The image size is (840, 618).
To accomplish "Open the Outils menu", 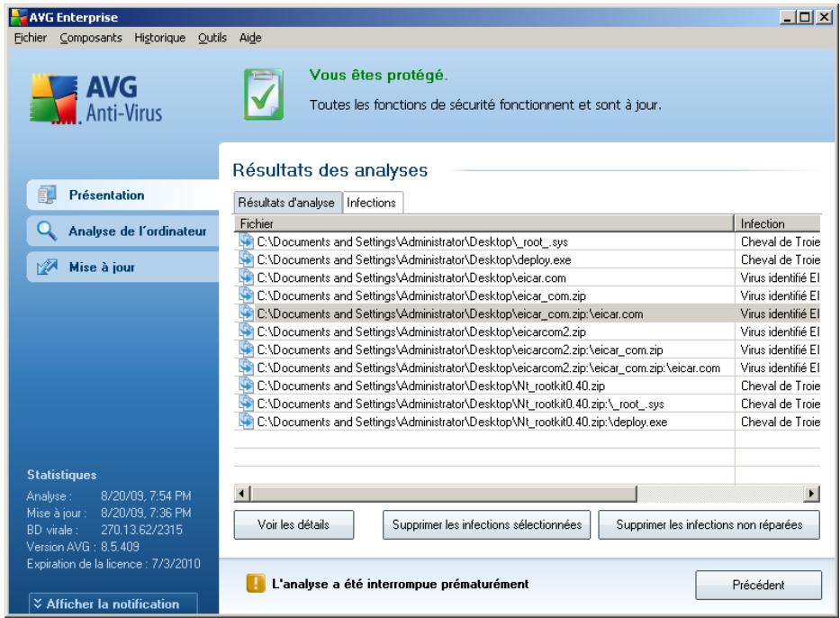I will [212, 38].
